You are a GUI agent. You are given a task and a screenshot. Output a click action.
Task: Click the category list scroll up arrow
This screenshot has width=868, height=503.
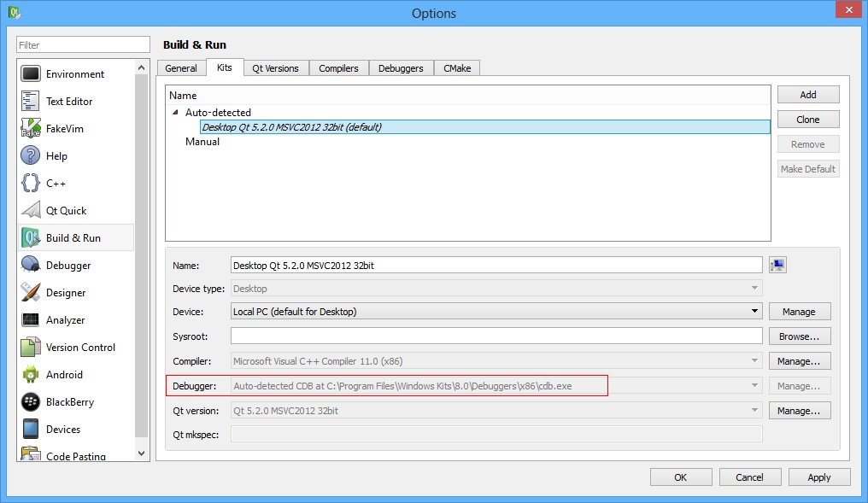coord(141,67)
